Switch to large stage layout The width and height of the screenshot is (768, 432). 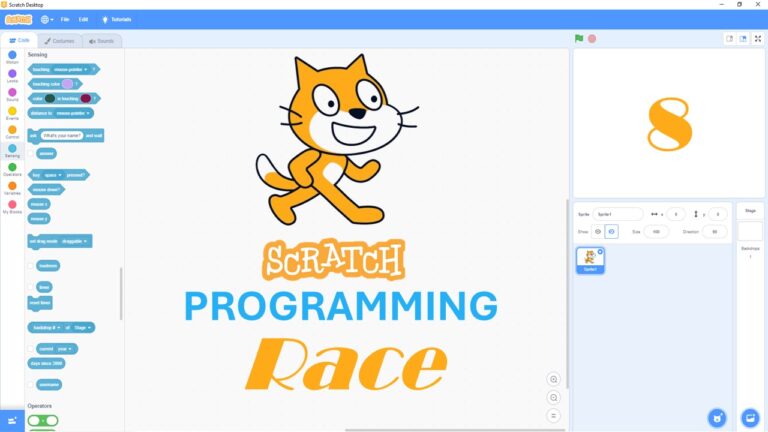(743, 39)
